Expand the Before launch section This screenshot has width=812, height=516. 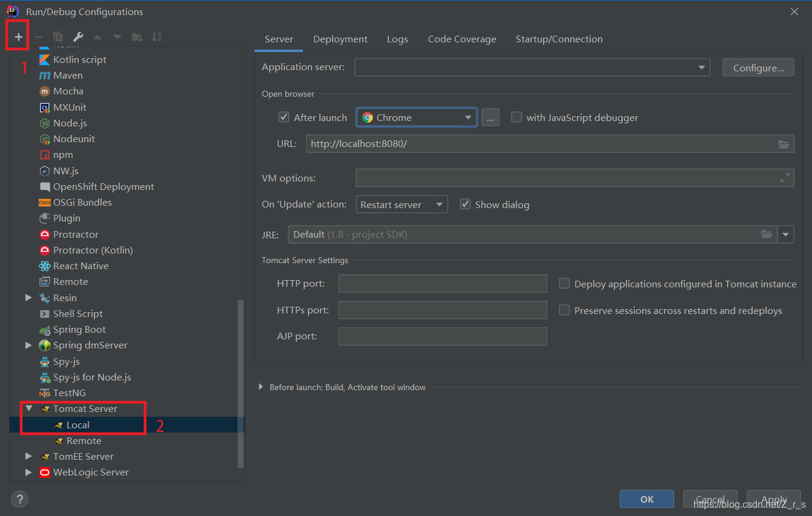261,387
